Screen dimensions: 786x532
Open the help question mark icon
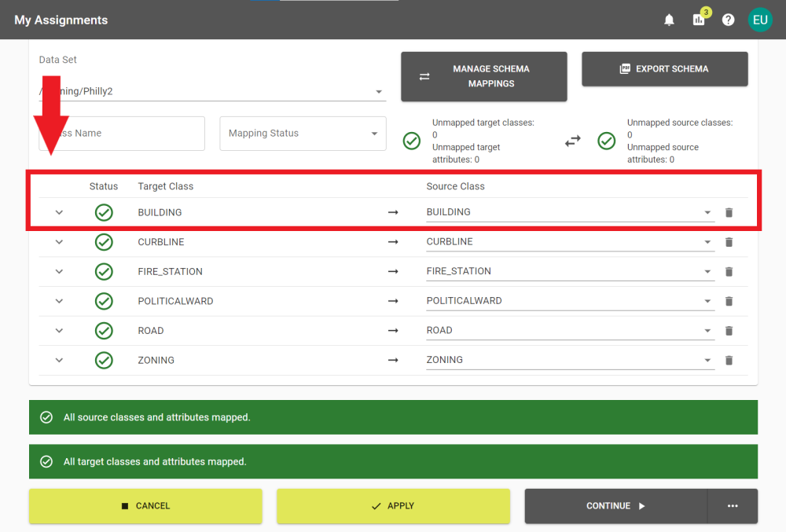point(728,20)
